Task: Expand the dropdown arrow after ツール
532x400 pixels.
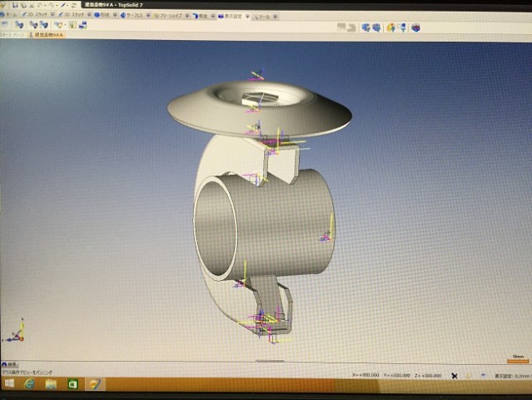Action: tap(276, 17)
